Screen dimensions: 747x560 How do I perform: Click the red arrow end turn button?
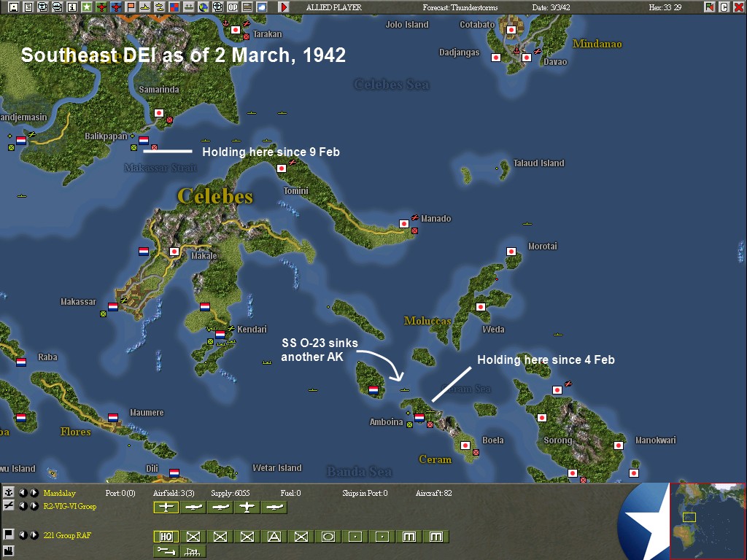pos(284,7)
